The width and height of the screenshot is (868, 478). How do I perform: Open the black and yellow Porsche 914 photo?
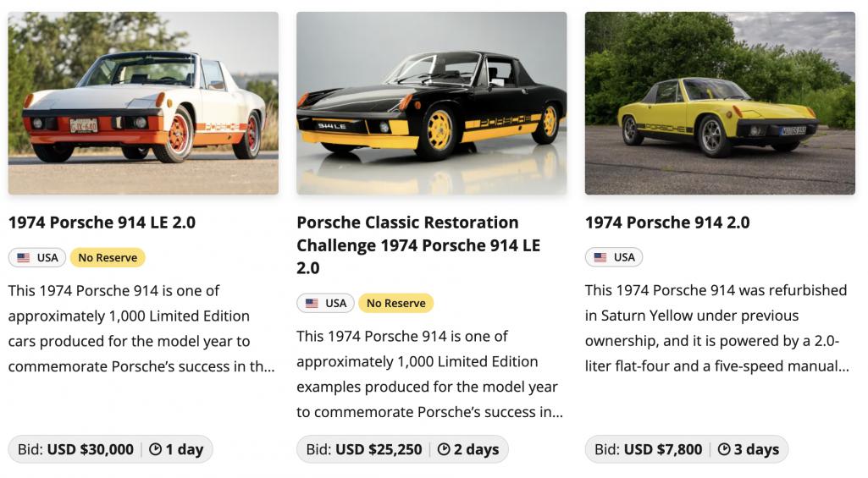click(432, 103)
